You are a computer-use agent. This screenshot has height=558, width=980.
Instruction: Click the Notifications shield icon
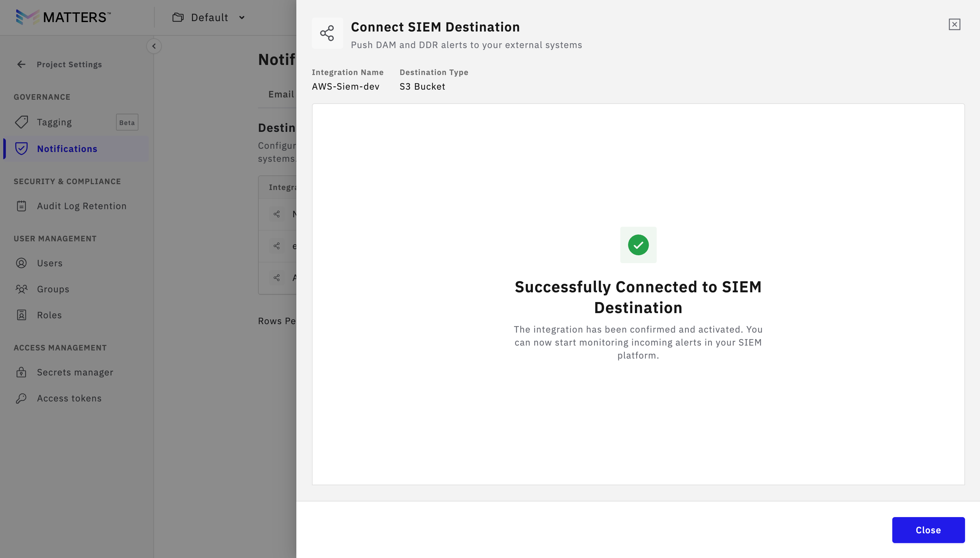pos(21,149)
